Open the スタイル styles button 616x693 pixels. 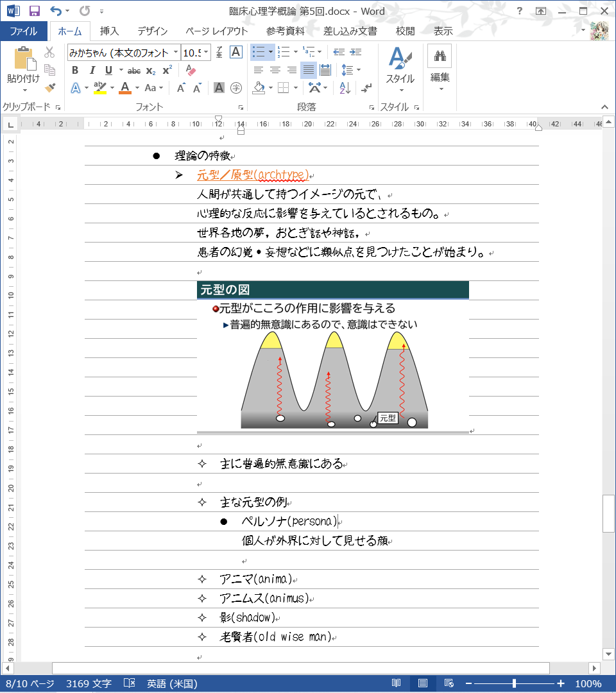coord(400,69)
